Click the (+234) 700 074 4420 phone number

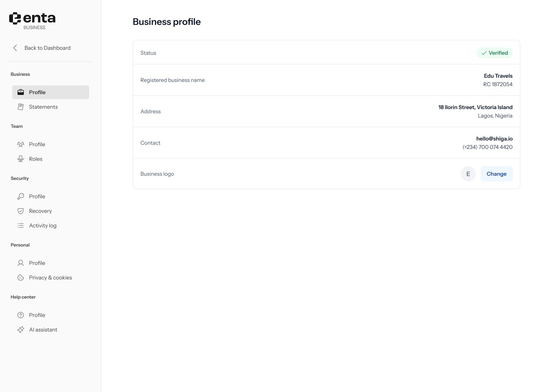(x=487, y=147)
